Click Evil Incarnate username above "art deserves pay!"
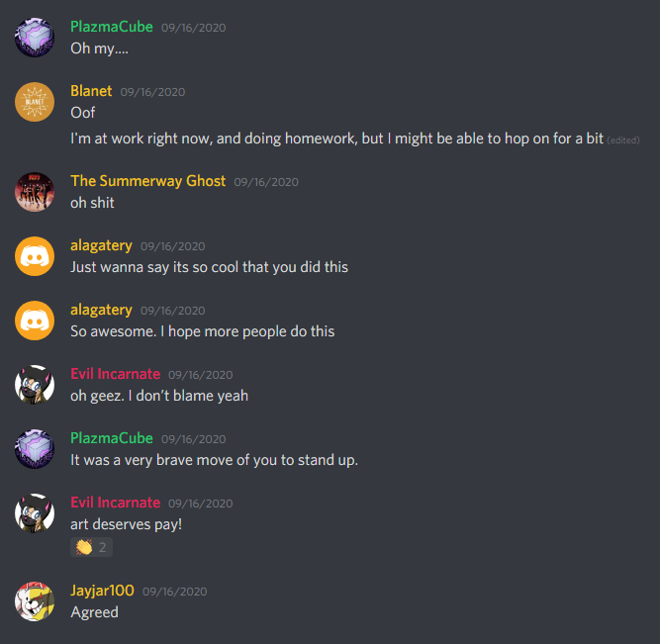 click(116, 503)
